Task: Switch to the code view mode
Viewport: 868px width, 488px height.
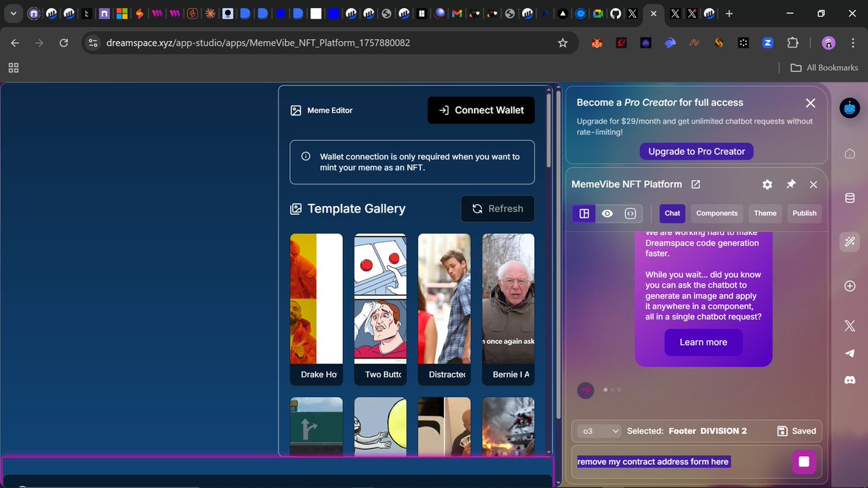Action: coord(630,213)
